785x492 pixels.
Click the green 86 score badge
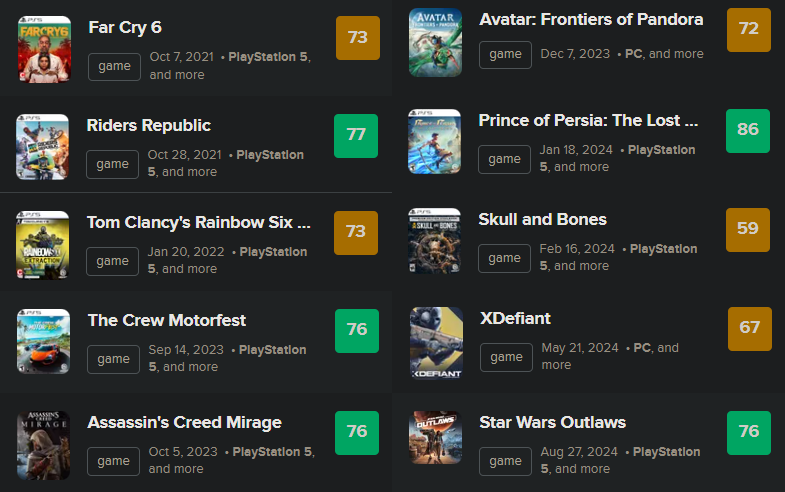coord(747,131)
